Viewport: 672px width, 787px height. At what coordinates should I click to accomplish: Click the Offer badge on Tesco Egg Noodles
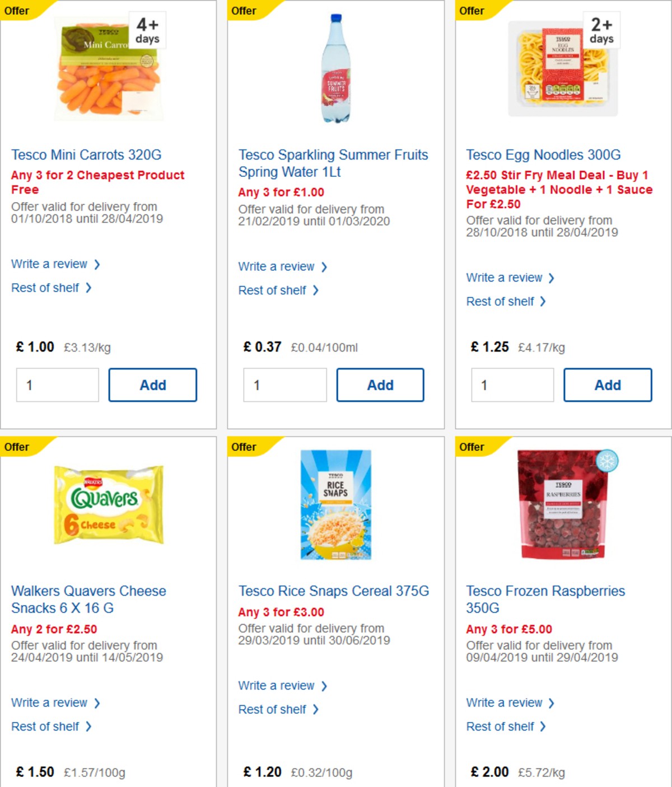pyautogui.click(x=472, y=11)
